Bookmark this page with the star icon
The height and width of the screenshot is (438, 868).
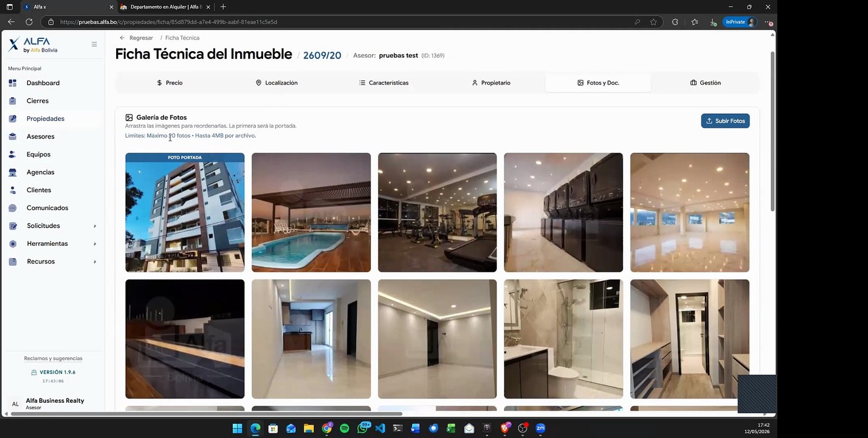point(653,22)
